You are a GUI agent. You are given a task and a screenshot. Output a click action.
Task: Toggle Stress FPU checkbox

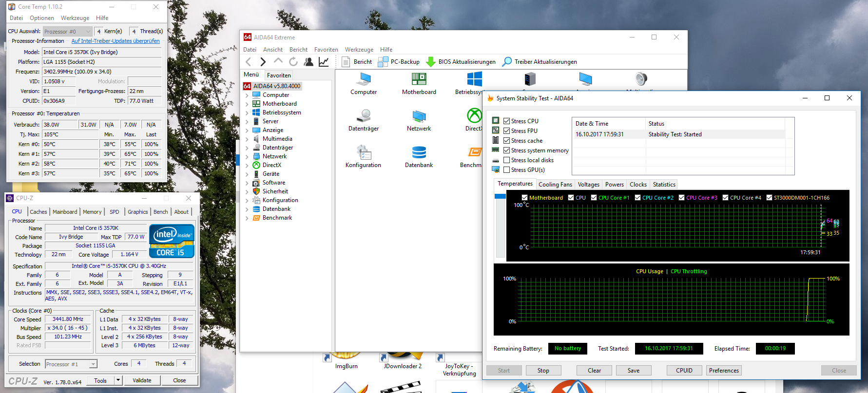coord(507,131)
